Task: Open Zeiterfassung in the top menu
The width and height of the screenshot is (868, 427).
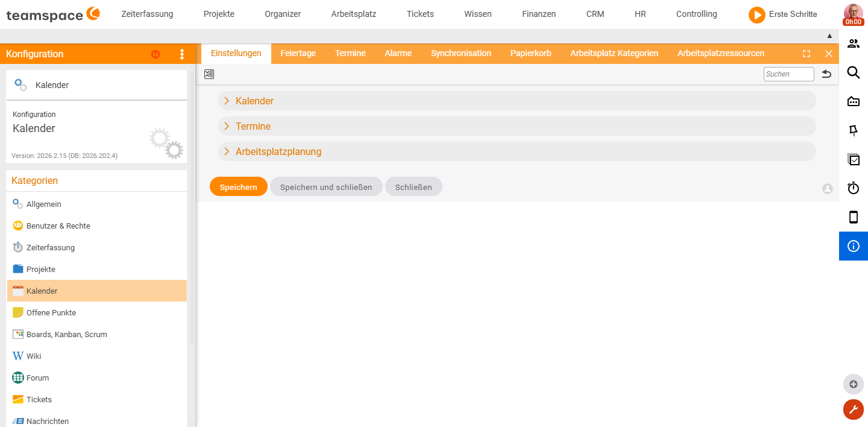Action: pos(147,14)
